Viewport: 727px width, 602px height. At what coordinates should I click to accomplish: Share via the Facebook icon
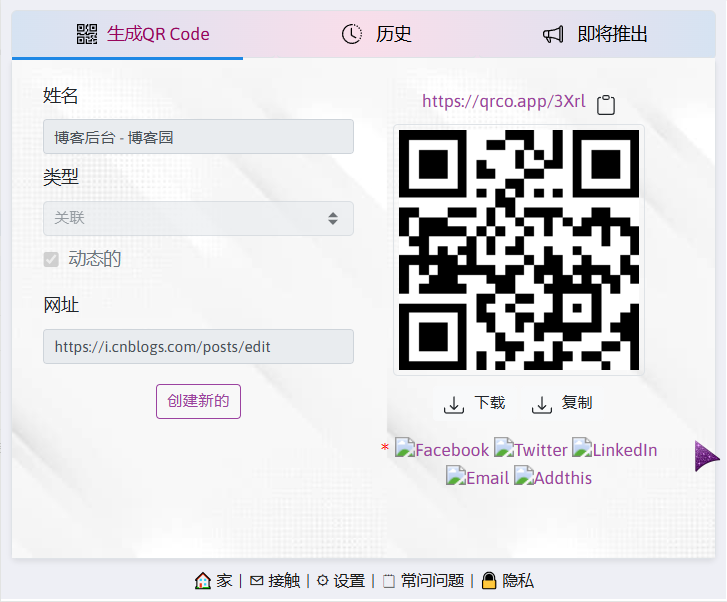pyautogui.click(x=442, y=449)
